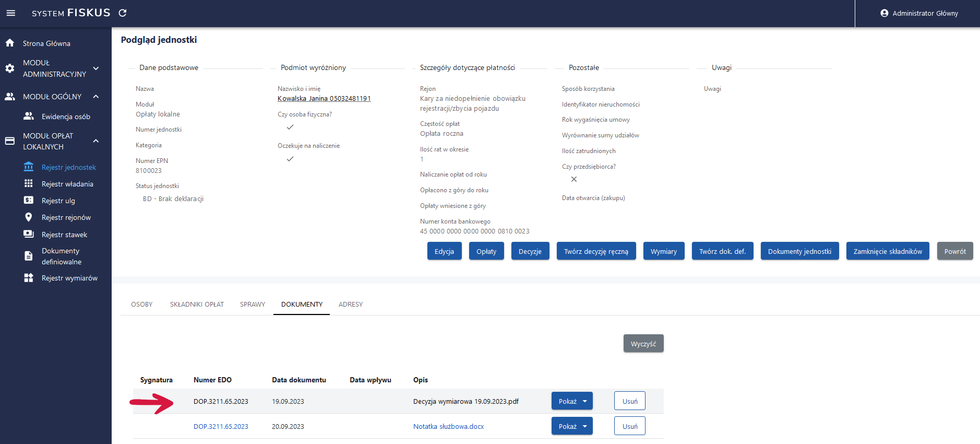This screenshot has height=444, width=980.
Task: Open Rejestr władania grid icon
Action: (29, 183)
